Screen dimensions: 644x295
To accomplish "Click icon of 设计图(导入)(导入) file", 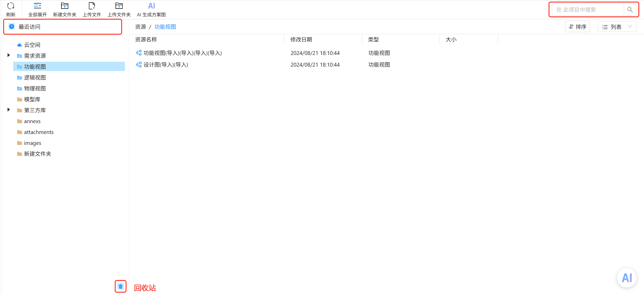I will (x=139, y=65).
